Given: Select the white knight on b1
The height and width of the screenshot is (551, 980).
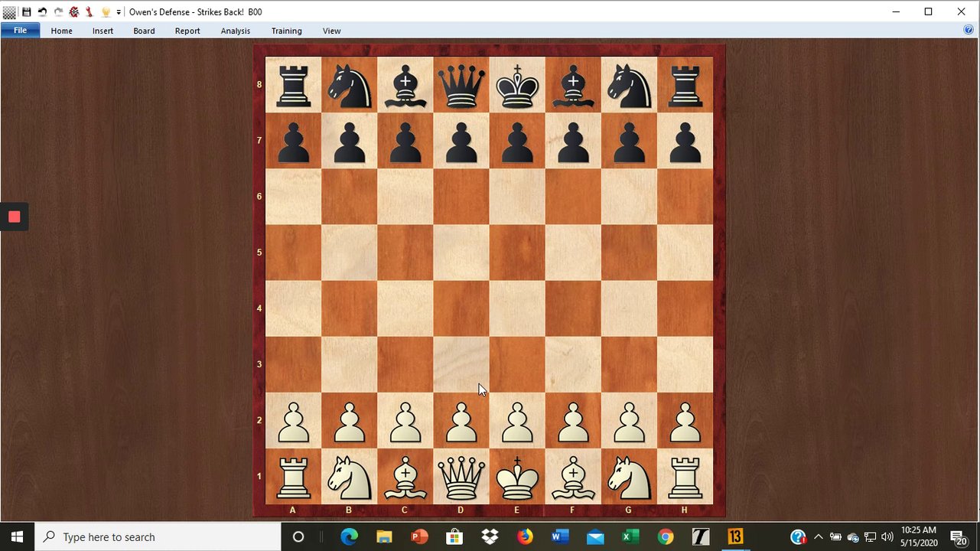Looking at the screenshot, I should pos(350,477).
